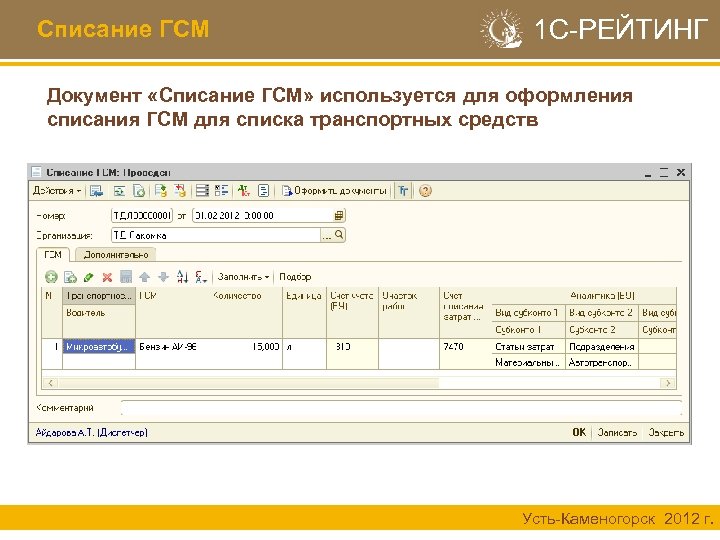Click the Закрыть button
The image size is (720, 540).
666,432
